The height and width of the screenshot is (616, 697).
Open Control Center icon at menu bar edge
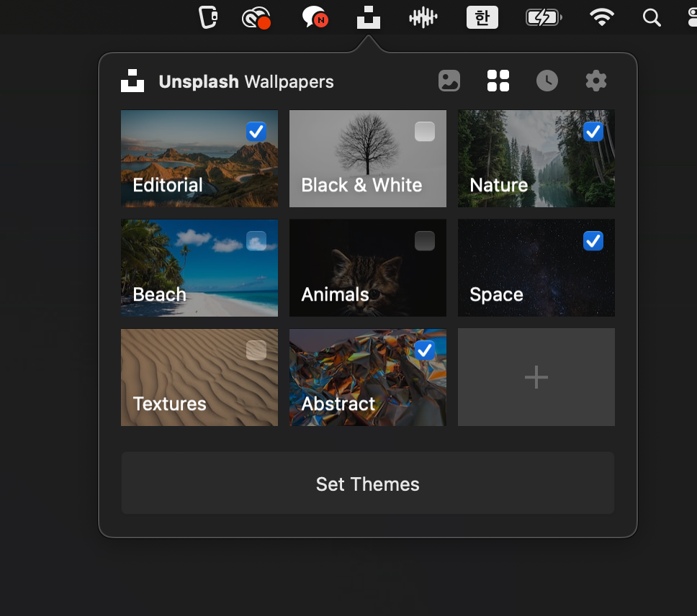point(692,18)
